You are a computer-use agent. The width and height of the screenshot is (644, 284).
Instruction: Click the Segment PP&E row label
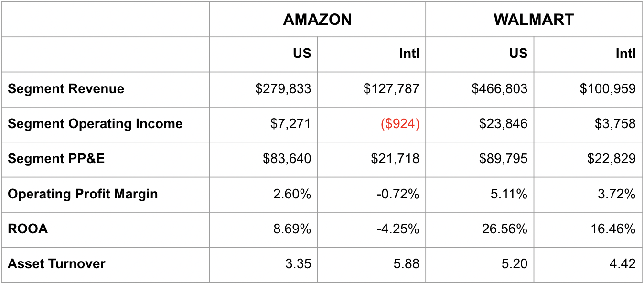click(56, 159)
